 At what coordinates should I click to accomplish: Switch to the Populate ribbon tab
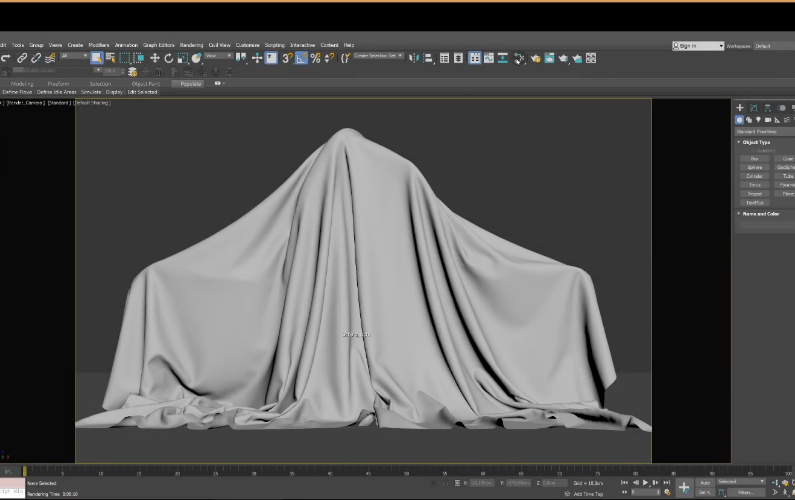click(x=187, y=83)
